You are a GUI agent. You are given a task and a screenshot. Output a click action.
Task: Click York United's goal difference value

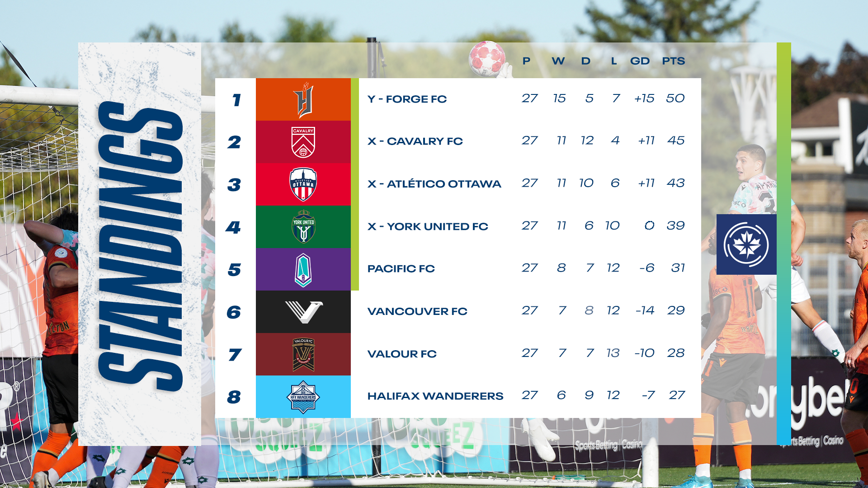(649, 225)
